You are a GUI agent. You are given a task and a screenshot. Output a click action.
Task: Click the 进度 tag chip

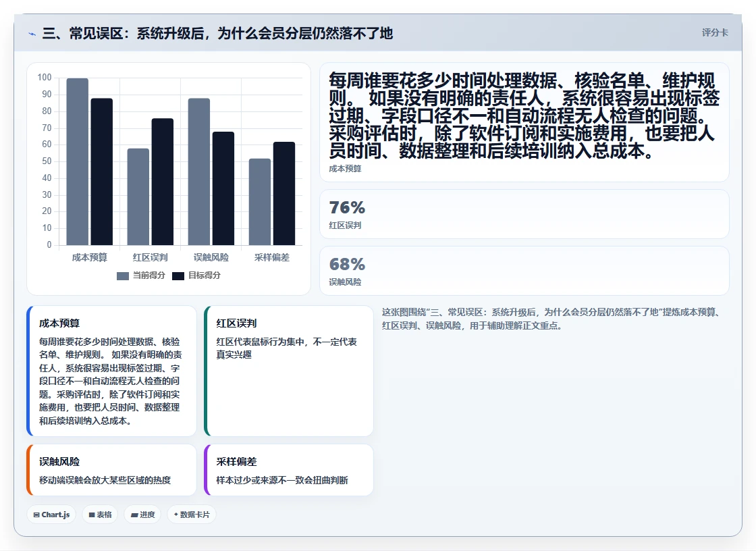(x=142, y=515)
